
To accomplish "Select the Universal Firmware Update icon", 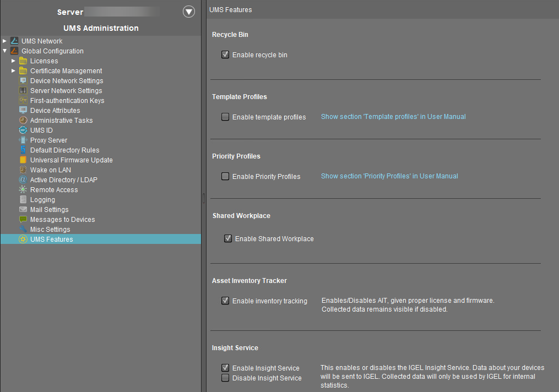I will tap(23, 160).
